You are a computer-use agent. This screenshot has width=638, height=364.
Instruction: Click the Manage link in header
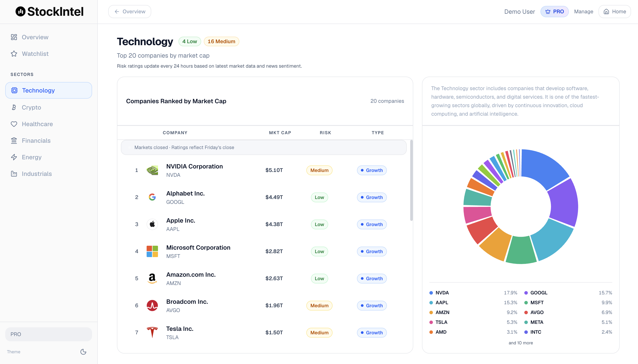583,12
